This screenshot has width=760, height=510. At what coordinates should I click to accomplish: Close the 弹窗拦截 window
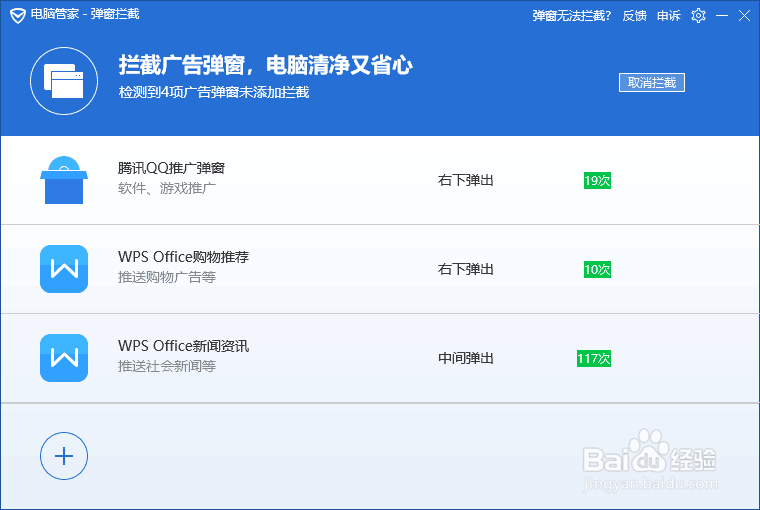pos(744,16)
